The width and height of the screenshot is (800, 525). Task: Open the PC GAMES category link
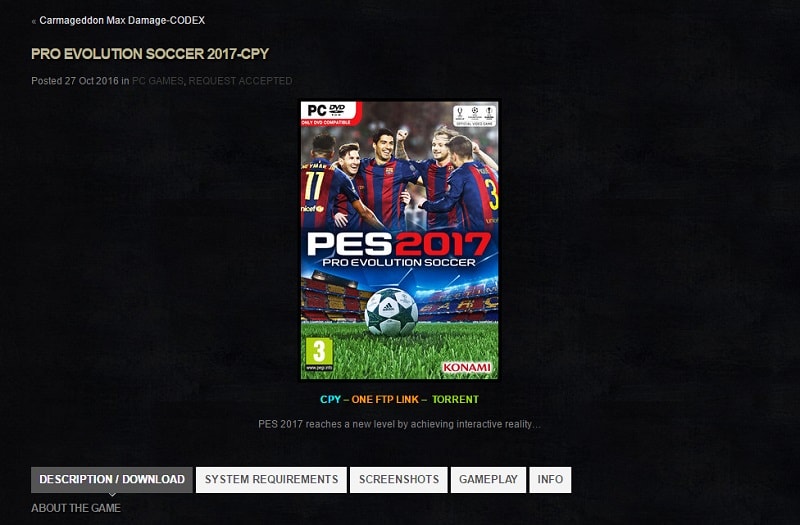[x=157, y=81]
